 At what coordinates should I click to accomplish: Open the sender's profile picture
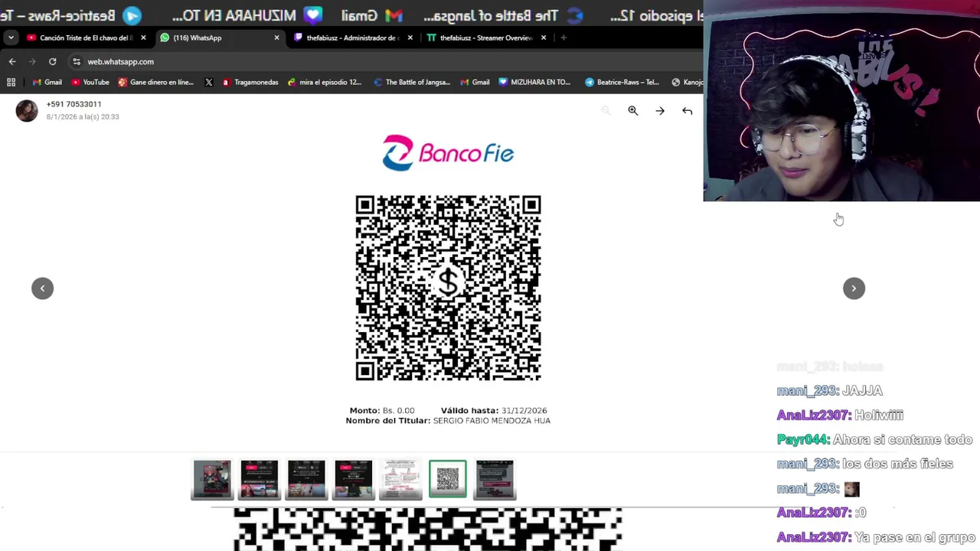[x=27, y=111]
